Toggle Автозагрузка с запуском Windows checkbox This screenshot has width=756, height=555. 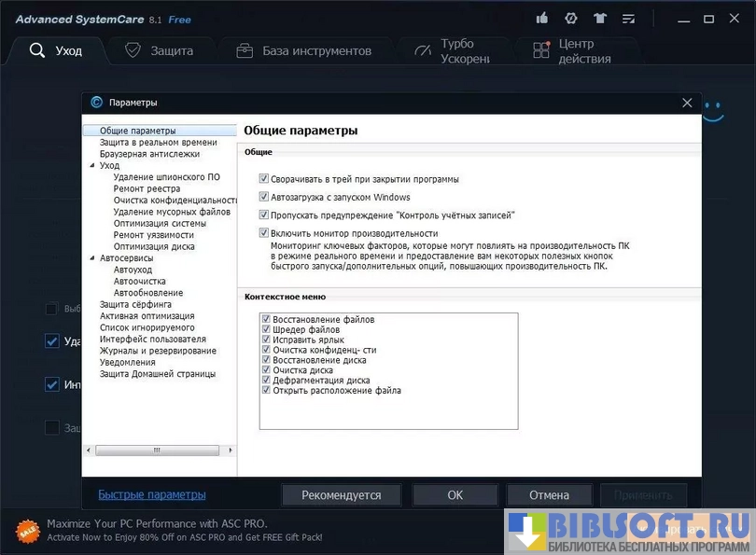264,197
